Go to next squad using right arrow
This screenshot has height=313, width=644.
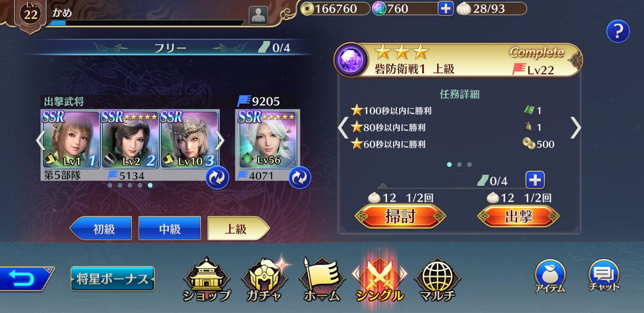pyautogui.click(x=220, y=141)
